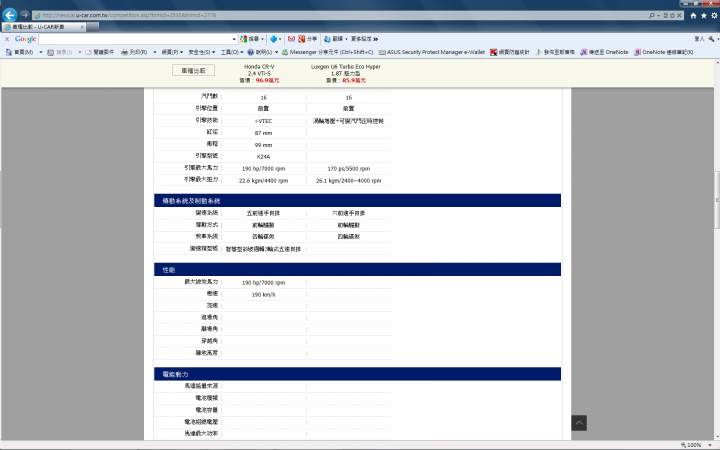The image size is (720, 450).
Task: Click the Send to OneNote button
Action: [x=604, y=52]
